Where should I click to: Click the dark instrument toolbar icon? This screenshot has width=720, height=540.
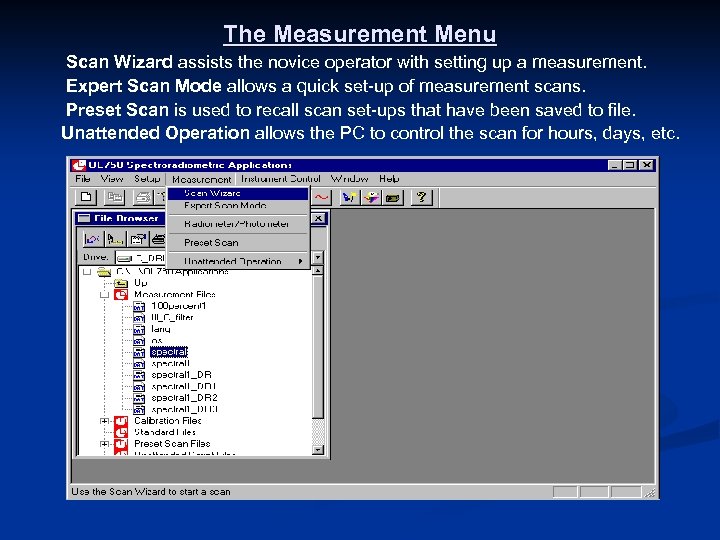[394, 198]
